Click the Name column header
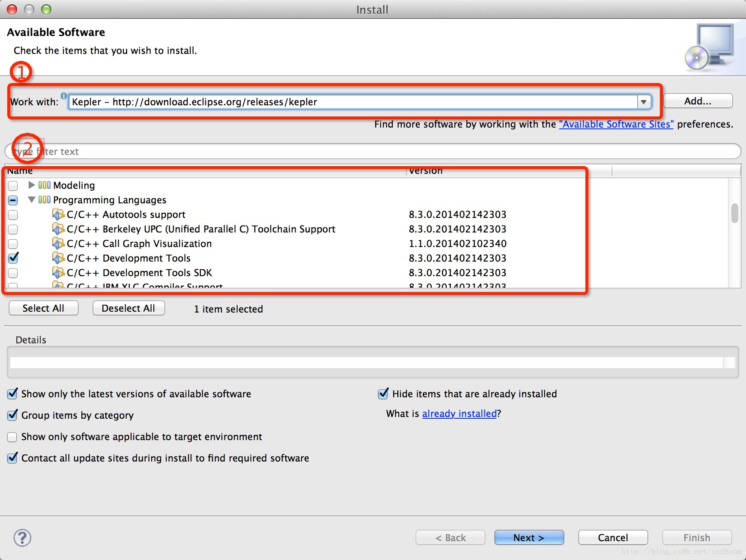Screen dimensions: 746x560 (206, 171)
